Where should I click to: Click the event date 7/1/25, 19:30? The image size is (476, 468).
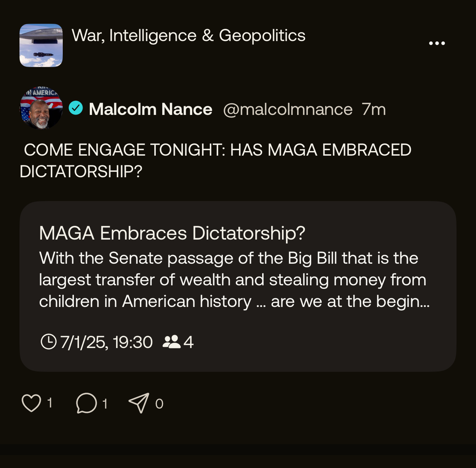106,342
